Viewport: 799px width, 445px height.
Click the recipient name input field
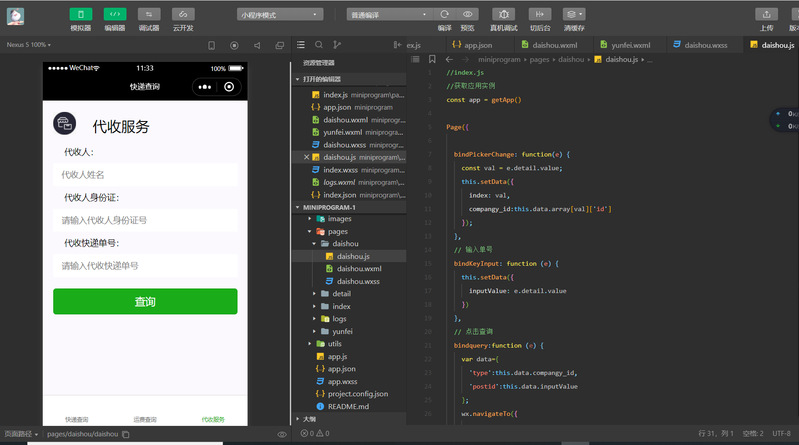click(x=145, y=175)
